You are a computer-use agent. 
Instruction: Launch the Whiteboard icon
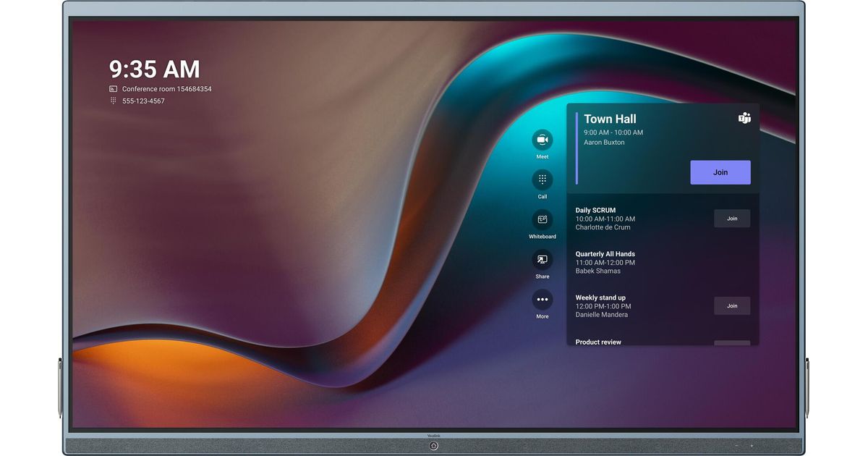pyautogui.click(x=542, y=220)
